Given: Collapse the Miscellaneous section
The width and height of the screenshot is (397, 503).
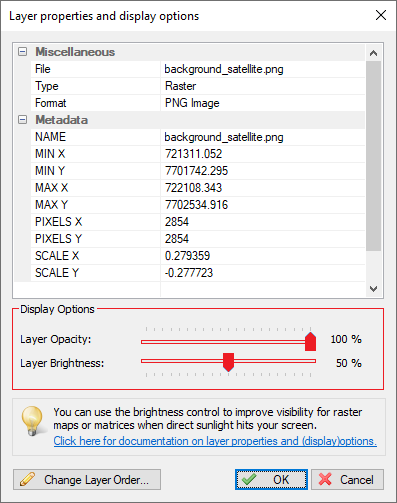Looking at the screenshot, I should point(22,52).
